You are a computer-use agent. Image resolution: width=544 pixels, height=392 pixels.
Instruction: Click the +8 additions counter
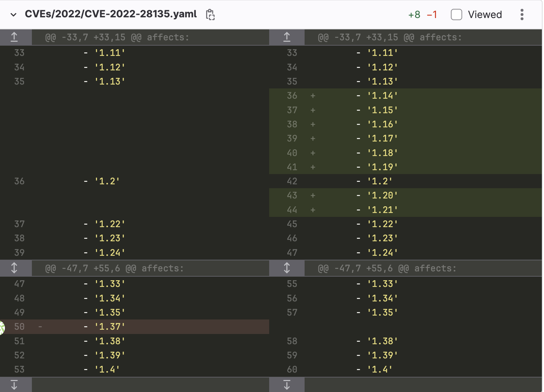(x=414, y=14)
